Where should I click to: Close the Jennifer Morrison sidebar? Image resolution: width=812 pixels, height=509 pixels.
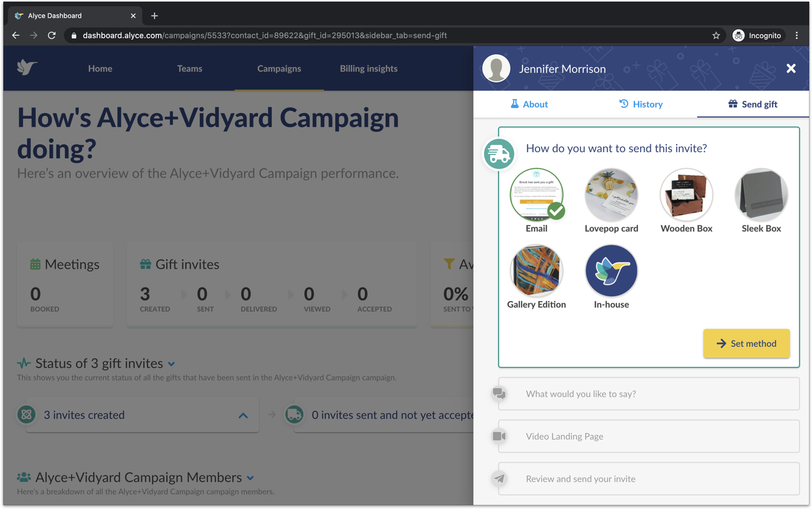(x=791, y=68)
